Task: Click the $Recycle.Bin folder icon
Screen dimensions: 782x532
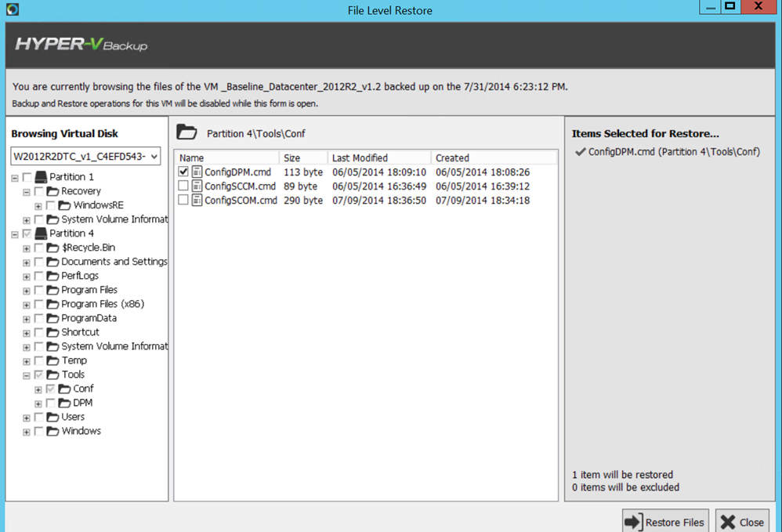Action: pyautogui.click(x=52, y=248)
